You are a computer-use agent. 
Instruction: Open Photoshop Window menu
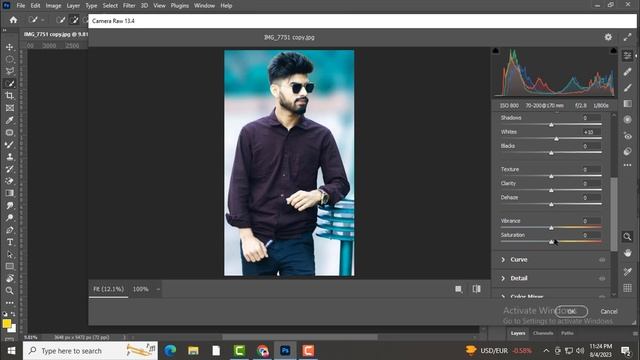pyautogui.click(x=204, y=6)
